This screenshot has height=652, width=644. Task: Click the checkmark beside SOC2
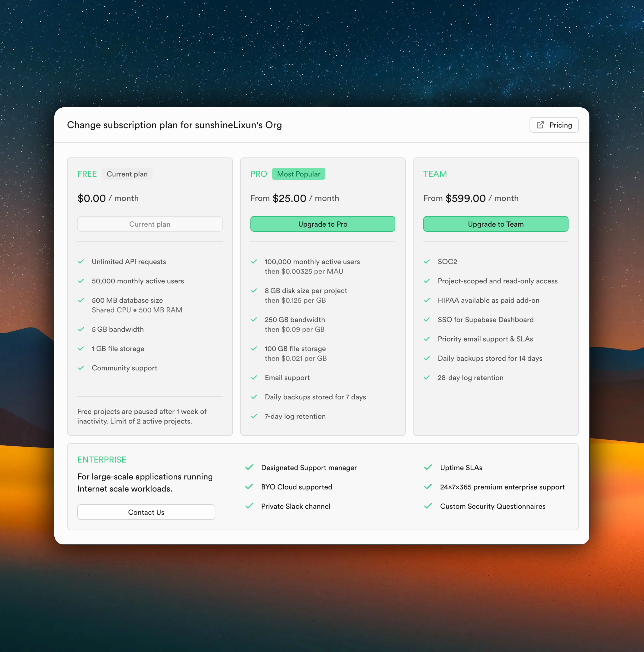click(427, 262)
